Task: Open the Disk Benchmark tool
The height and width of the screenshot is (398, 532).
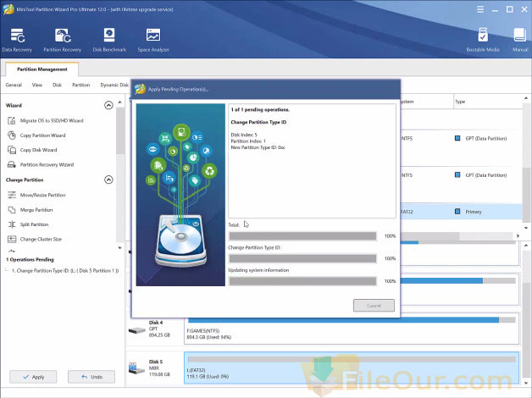Action: click(109, 41)
